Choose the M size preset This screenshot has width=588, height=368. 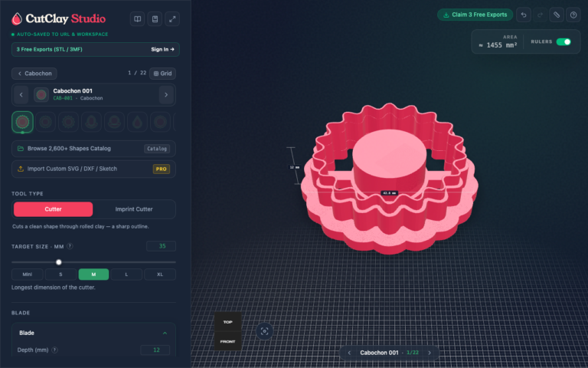[x=93, y=274]
